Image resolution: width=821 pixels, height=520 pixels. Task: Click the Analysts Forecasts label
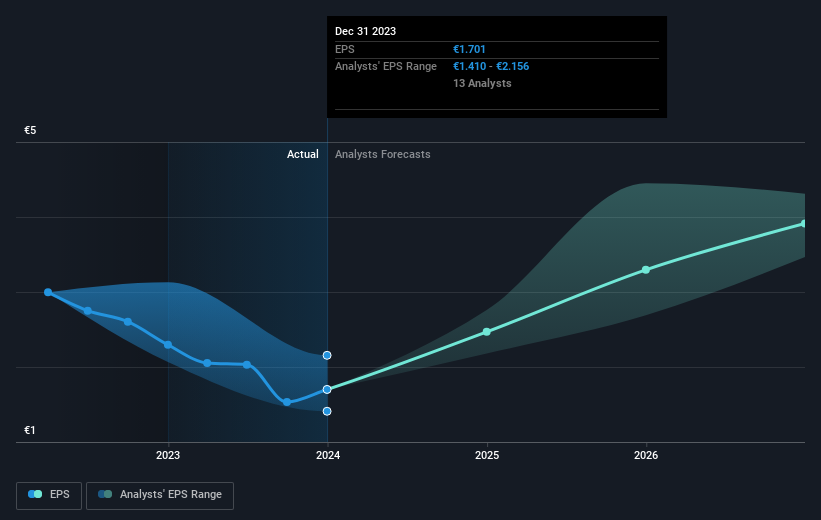383,154
